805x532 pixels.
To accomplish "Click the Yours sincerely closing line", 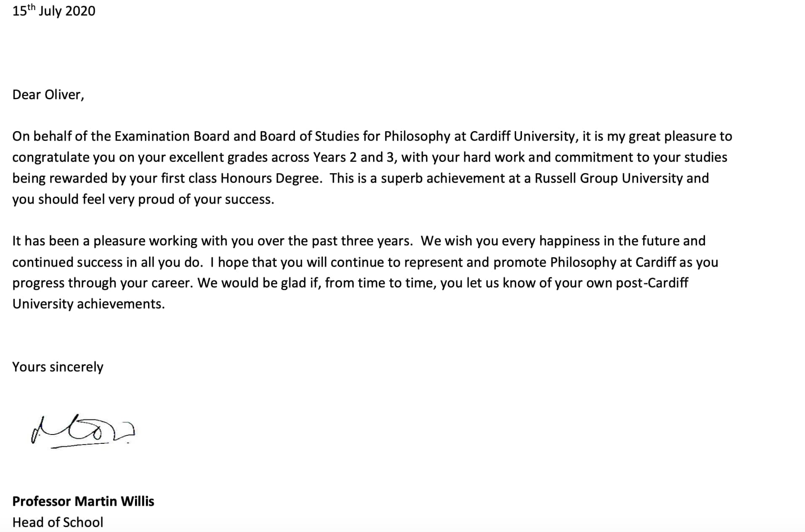I will [x=58, y=367].
